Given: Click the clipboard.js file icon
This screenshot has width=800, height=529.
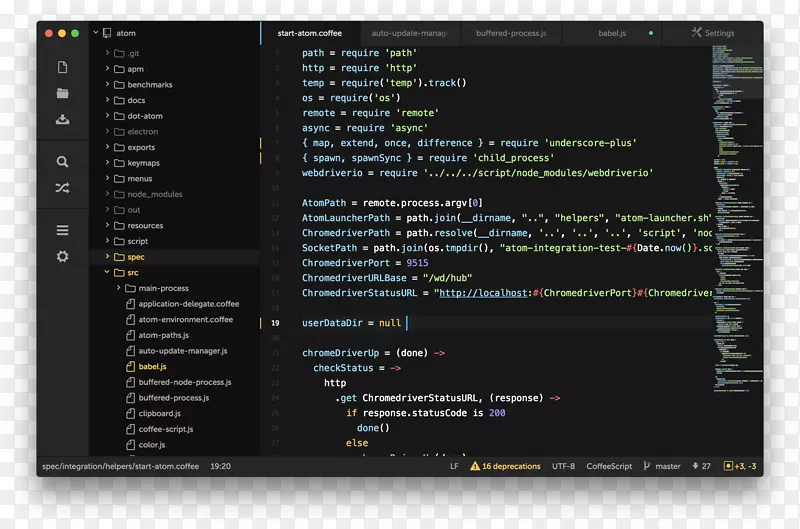Looking at the screenshot, I should (x=131, y=413).
